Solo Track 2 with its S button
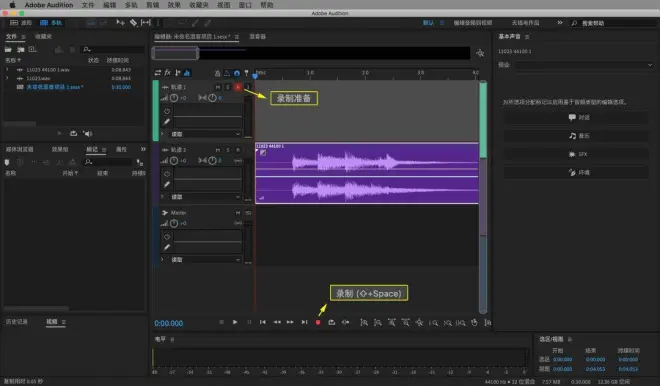Screen dimensions: 660x386 pyautogui.click(x=228, y=150)
